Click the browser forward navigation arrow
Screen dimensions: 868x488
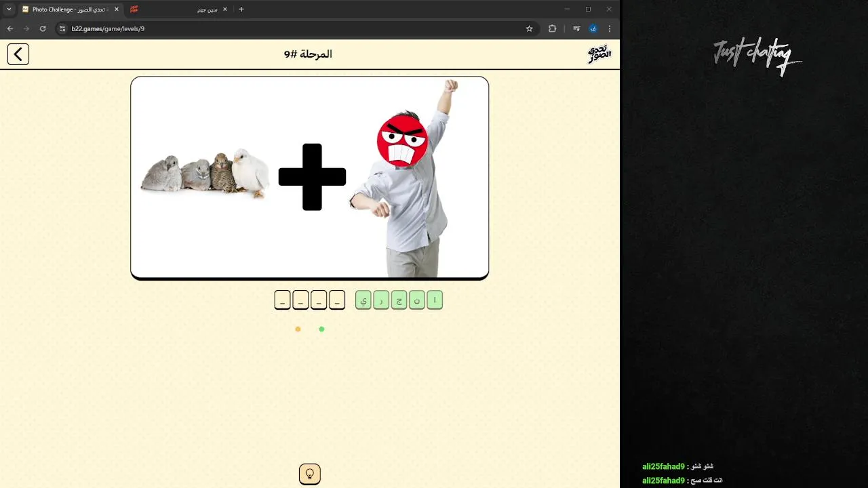pyautogui.click(x=26, y=28)
